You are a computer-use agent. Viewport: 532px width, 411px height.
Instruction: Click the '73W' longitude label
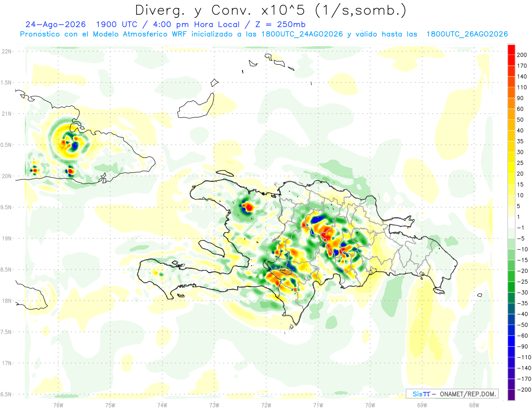(214, 405)
